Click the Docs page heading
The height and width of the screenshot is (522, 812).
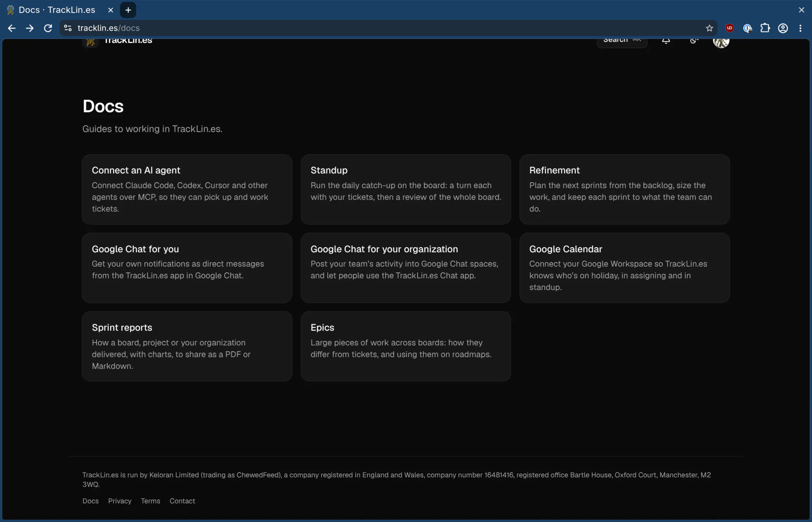click(103, 106)
